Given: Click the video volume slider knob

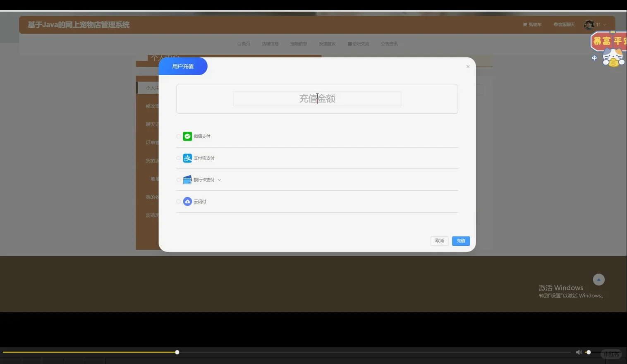Looking at the screenshot, I should click(588, 352).
